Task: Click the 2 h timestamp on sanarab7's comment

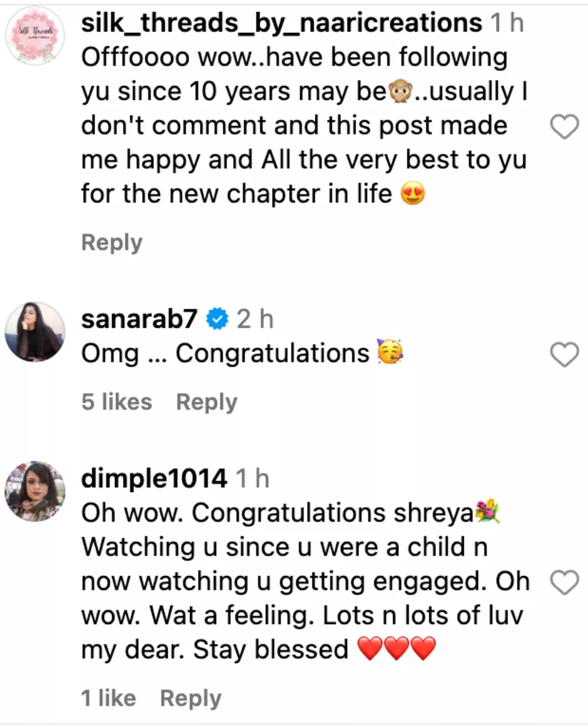Action: (x=255, y=319)
